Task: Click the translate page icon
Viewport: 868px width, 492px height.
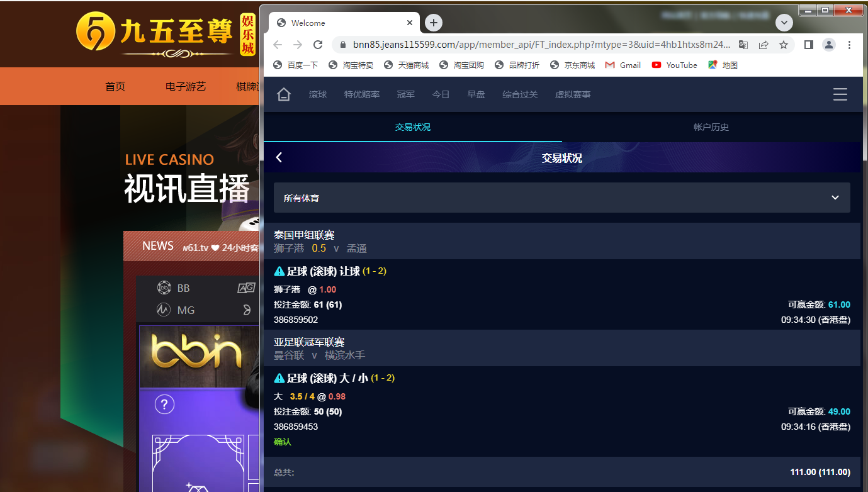Action: (x=743, y=45)
